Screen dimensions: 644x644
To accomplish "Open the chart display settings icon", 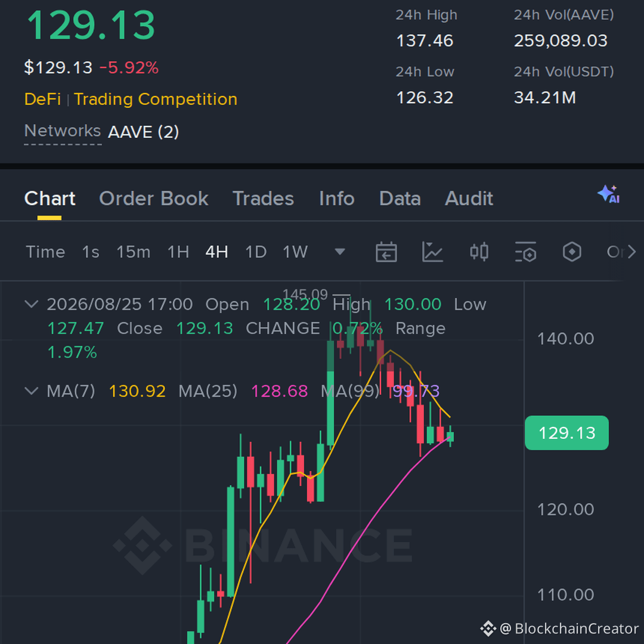I will [x=525, y=252].
